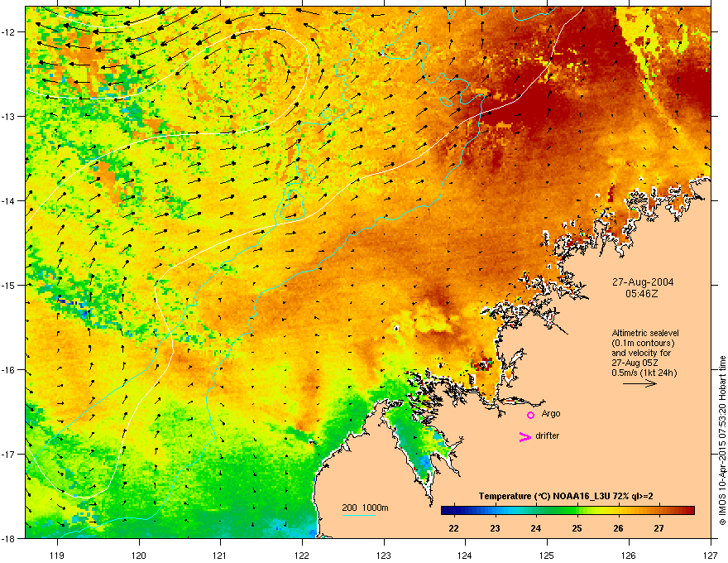Viewport: 728px width, 563px height.
Task: Click the 'and velocity for' caption line
Action: point(641,353)
